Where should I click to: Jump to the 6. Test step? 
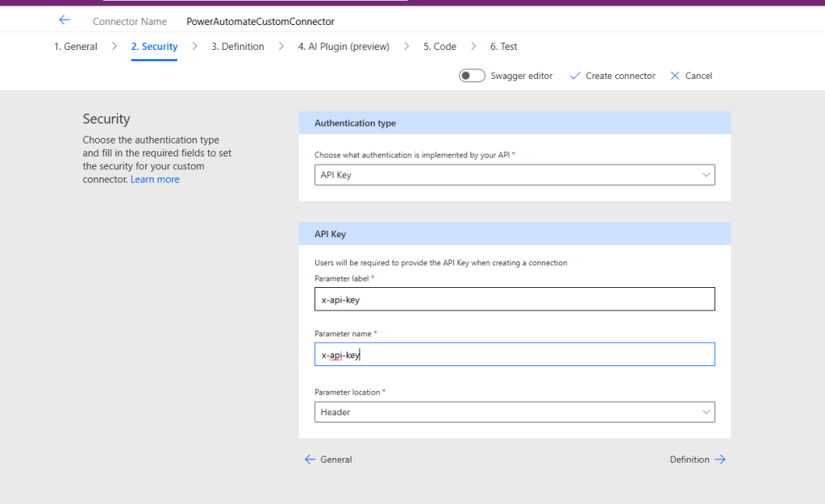[503, 46]
